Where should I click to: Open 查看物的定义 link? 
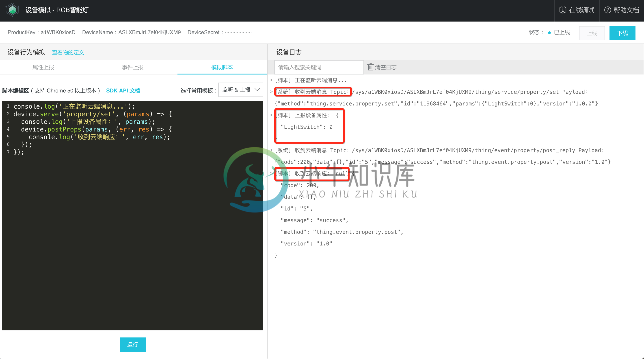click(x=68, y=52)
